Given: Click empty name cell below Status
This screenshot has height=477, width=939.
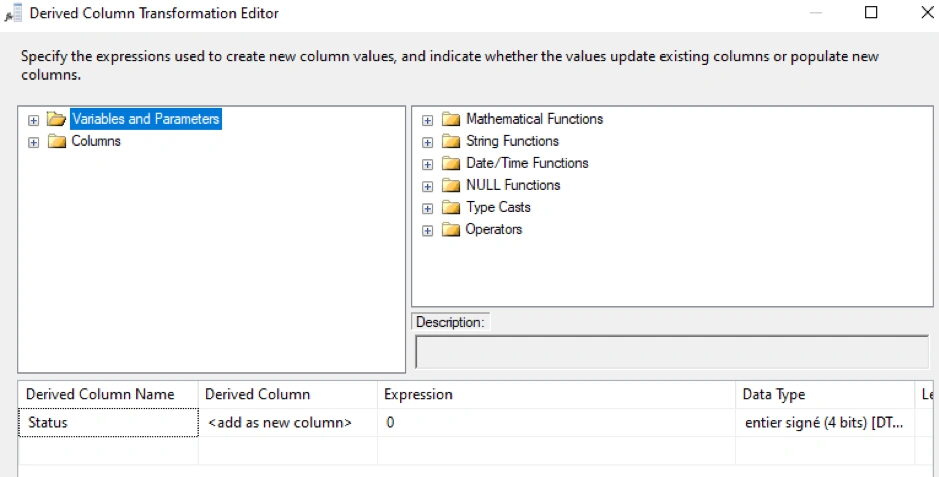Looking at the screenshot, I should point(108,450).
